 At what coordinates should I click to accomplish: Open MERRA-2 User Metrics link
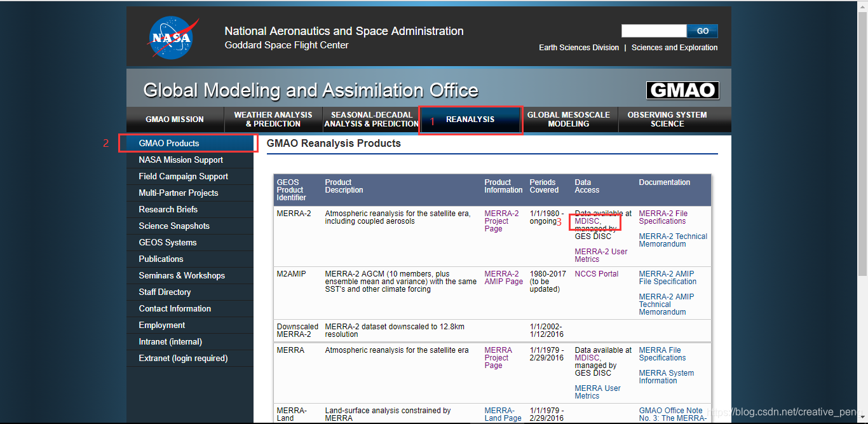click(x=601, y=256)
